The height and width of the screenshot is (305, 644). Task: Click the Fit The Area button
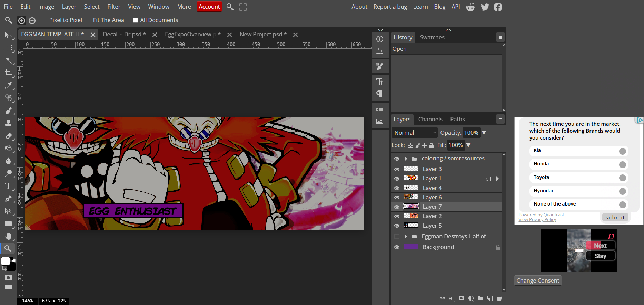[108, 20]
